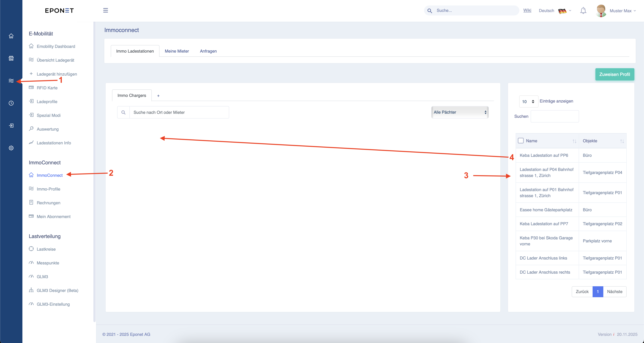The image size is (644, 343).
Task: Toggle the hamburger menu icon
Action: click(x=105, y=10)
